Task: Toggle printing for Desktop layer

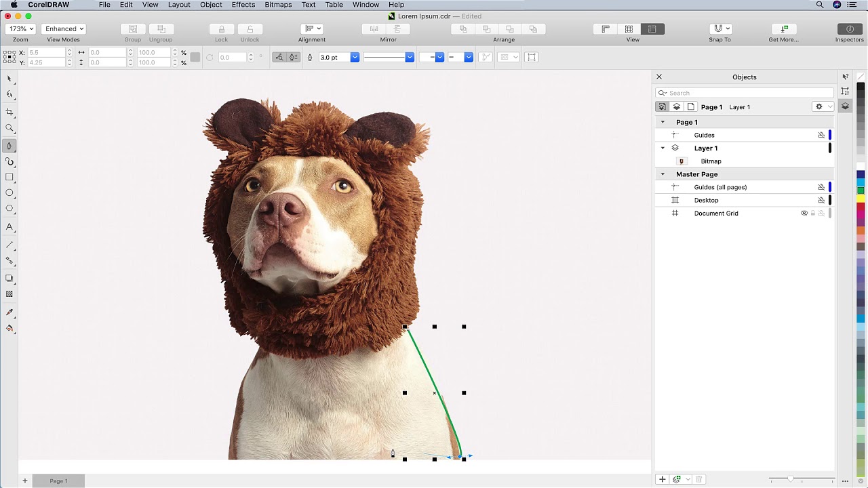Action: pos(821,201)
